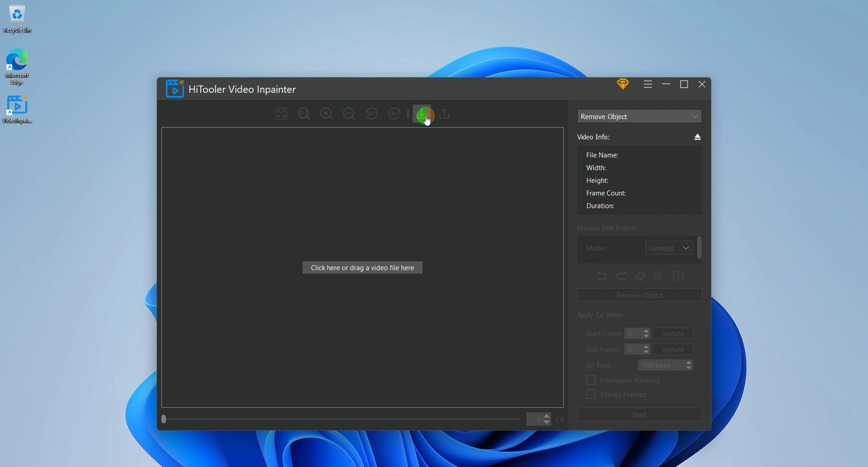Select the Redo icon in the panel
The image size is (868, 467).
tap(622, 276)
